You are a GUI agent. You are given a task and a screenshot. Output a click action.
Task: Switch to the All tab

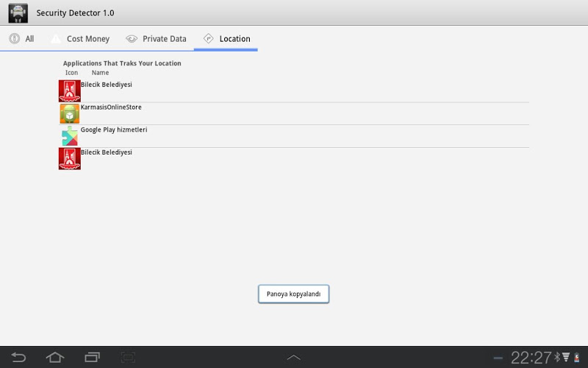21,39
